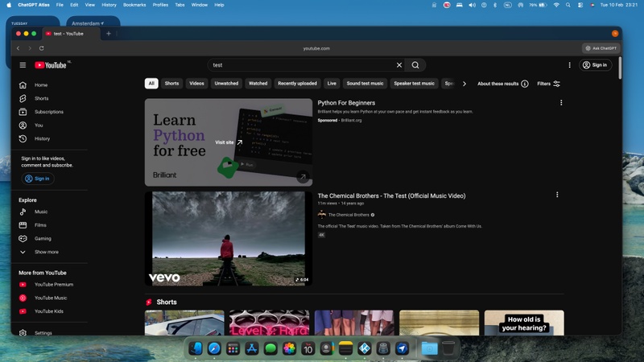Click the magnifier search button
This screenshot has height=362, width=644.
(x=415, y=65)
